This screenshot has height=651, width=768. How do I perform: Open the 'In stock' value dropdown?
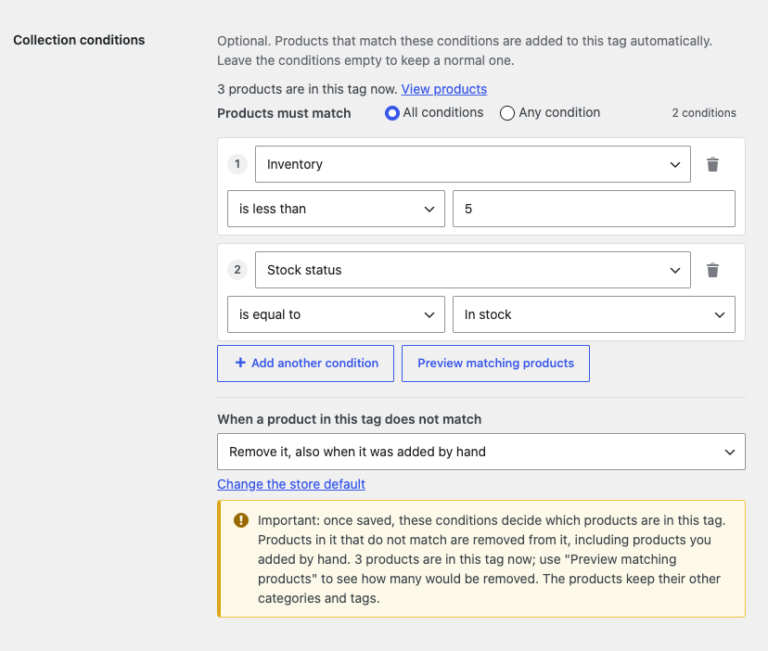[x=594, y=314]
